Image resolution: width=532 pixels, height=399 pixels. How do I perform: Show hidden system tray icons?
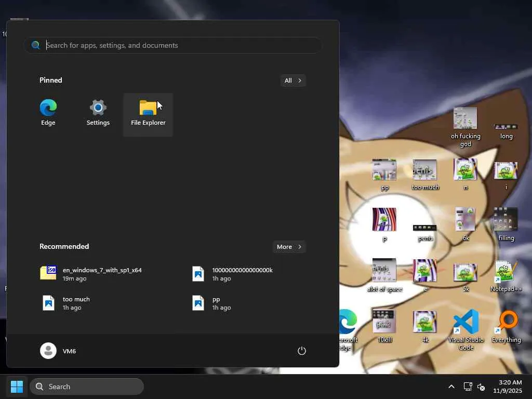pos(451,387)
